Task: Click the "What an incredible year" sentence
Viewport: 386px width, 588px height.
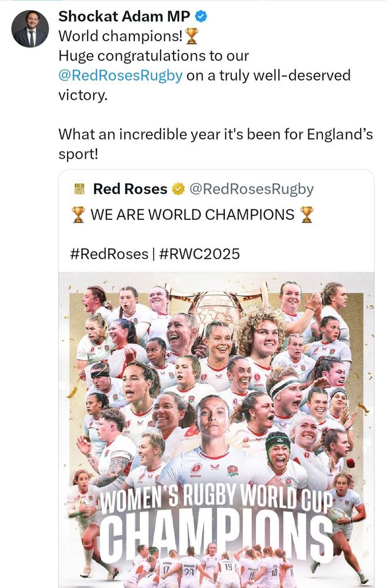Action: coord(215,134)
